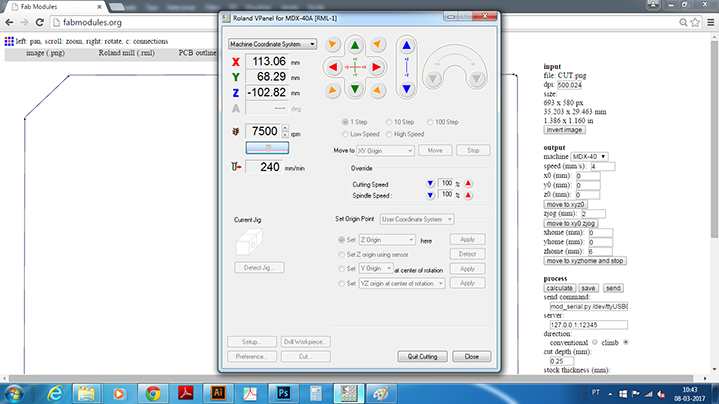Open image (.png) menu in Fab Modules

(x=45, y=53)
